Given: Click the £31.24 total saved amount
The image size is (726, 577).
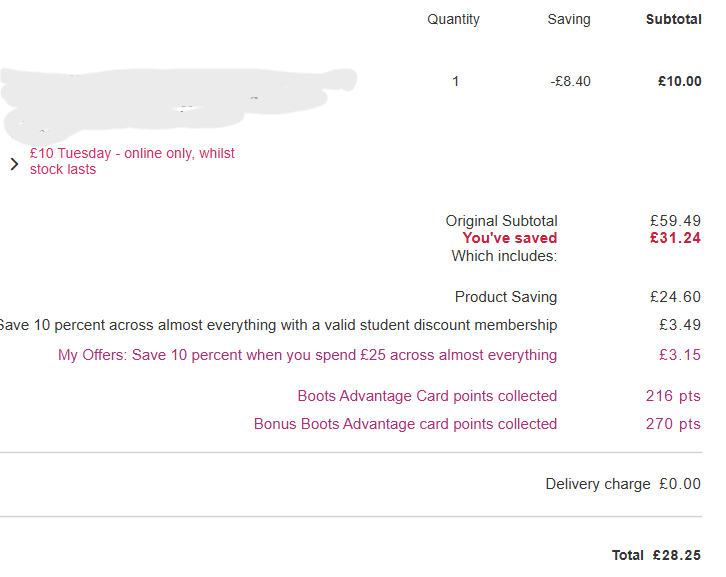Looking at the screenshot, I should click(675, 238).
